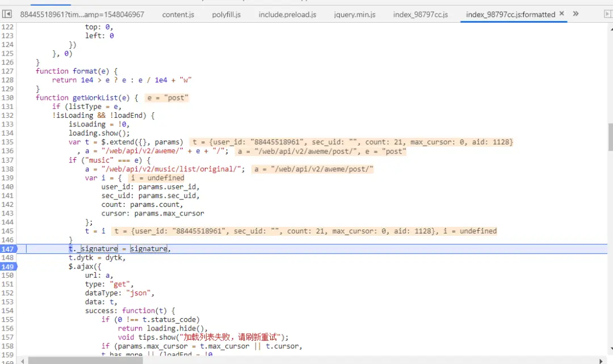Click 'cursor: params.max_cursor' property
The height and width of the screenshot is (364, 613).
(153, 214)
